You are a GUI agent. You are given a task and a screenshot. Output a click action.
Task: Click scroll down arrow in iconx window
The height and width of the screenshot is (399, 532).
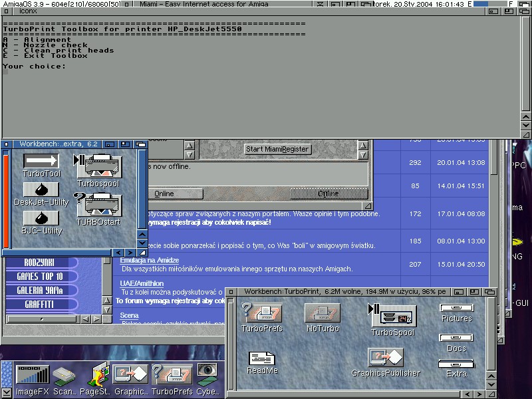pos(526,125)
